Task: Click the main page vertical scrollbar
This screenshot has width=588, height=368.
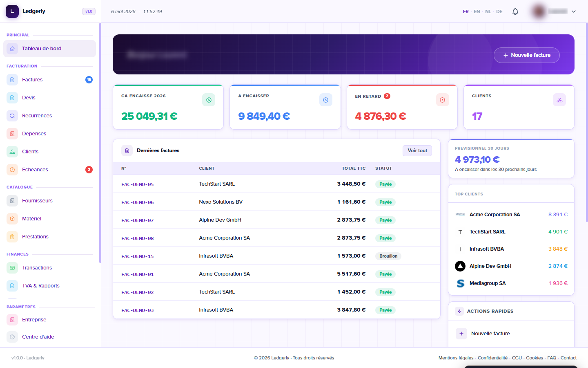Action: [587, 123]
